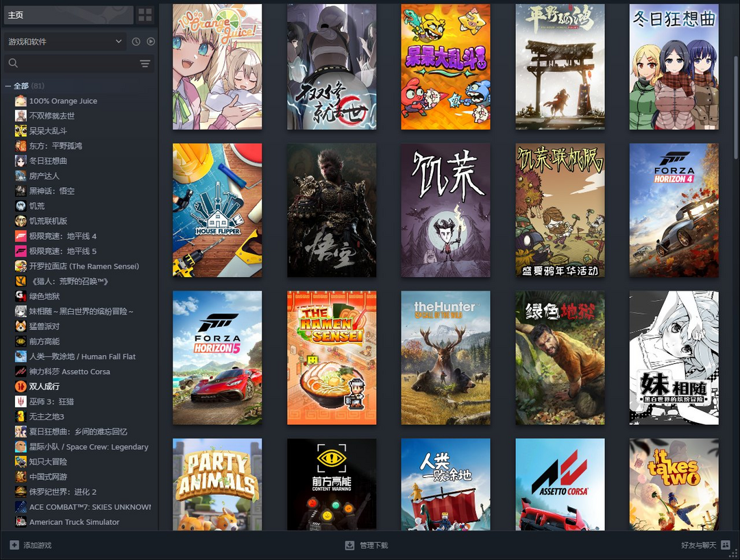This screenshot has height=560, width=740.
Task: Open the 饥荒:联机版 cover art
Action: 560,210
